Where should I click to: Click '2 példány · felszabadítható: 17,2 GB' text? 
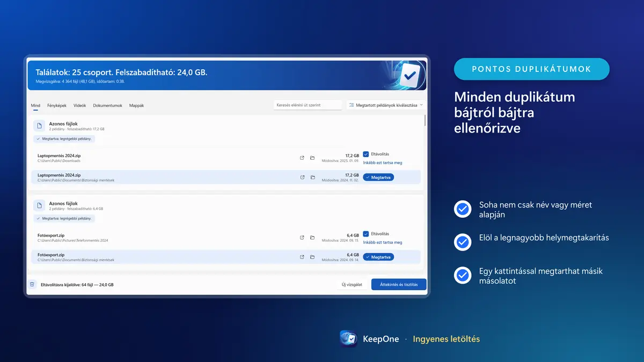click(x=77, y=129)
